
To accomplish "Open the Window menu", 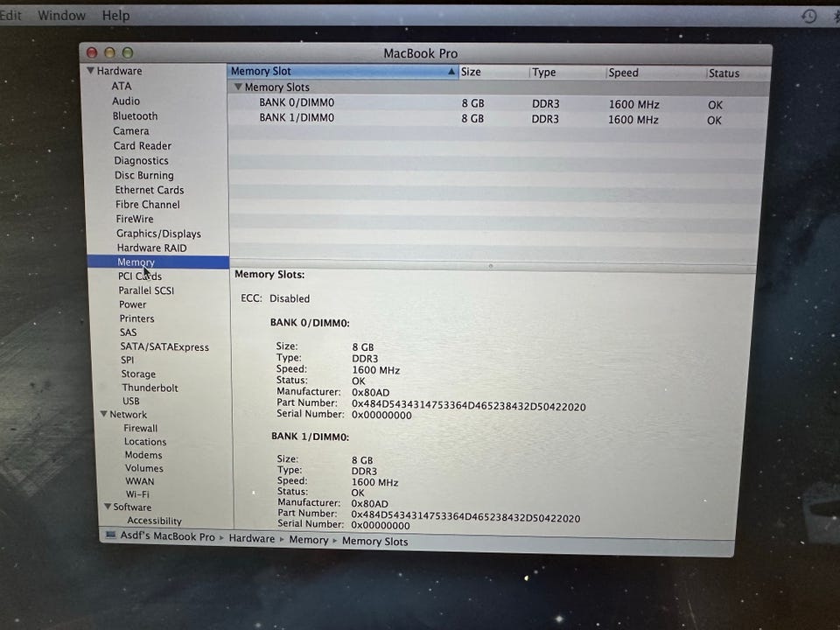I will click(x=61, y=16).
